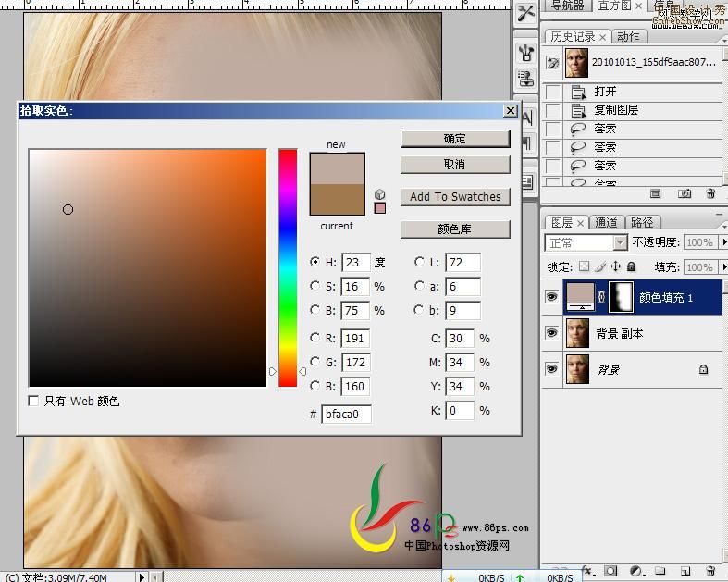Create new snapshot camera icon in History
The height and width of the screenshot is (582, 728).
point(685,193)
